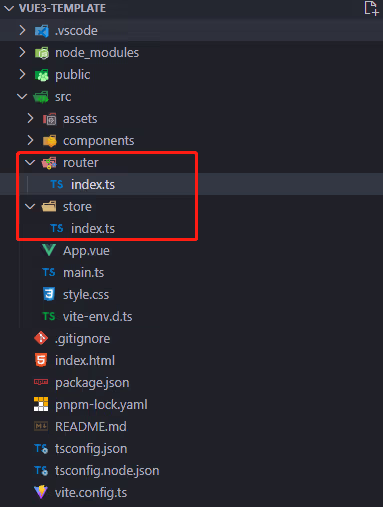Viewport: 383px width, 507px height.
Task: Click the pnpm icon beside pnpm-lock.yaml
Action: pos(41,404)
